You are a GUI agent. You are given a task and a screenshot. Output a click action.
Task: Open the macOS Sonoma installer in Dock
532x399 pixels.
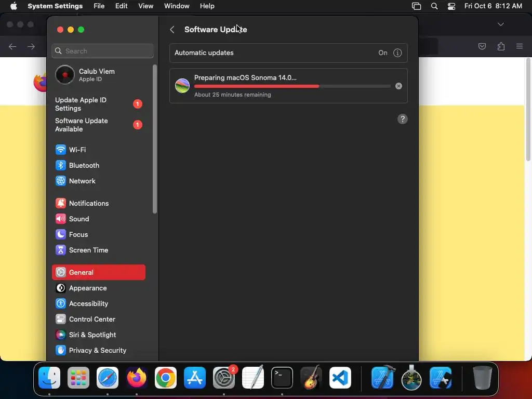coord(411,378)
